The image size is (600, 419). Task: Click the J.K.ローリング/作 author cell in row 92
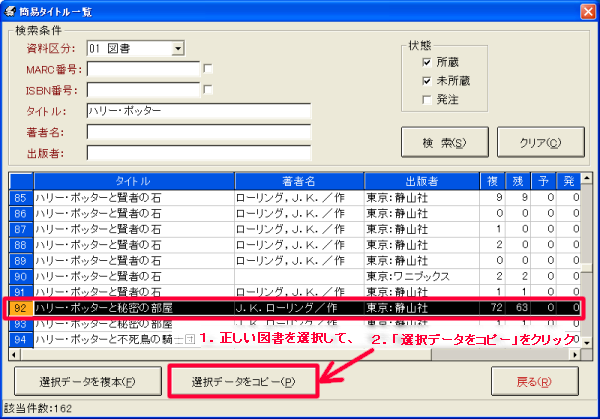(x=299, y=308)
